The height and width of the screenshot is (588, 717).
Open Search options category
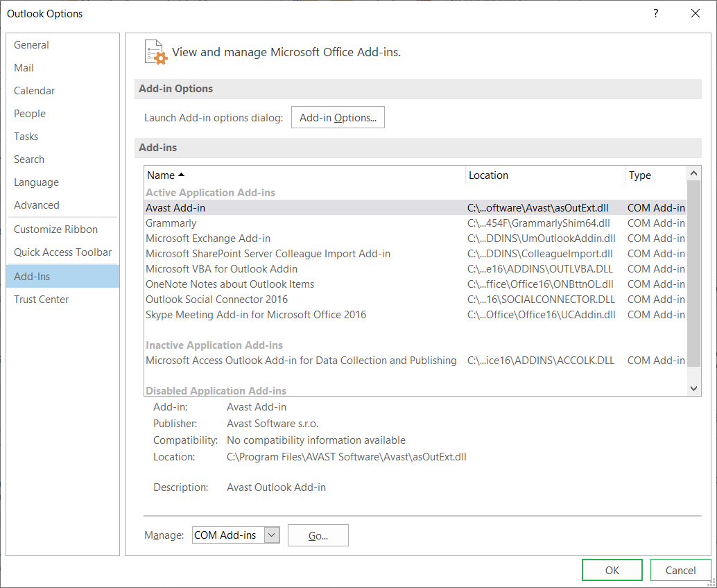pos(63,159)
